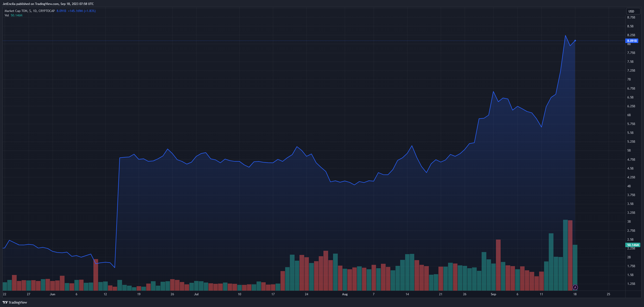Click the '22' date label on the time axis

4,294
